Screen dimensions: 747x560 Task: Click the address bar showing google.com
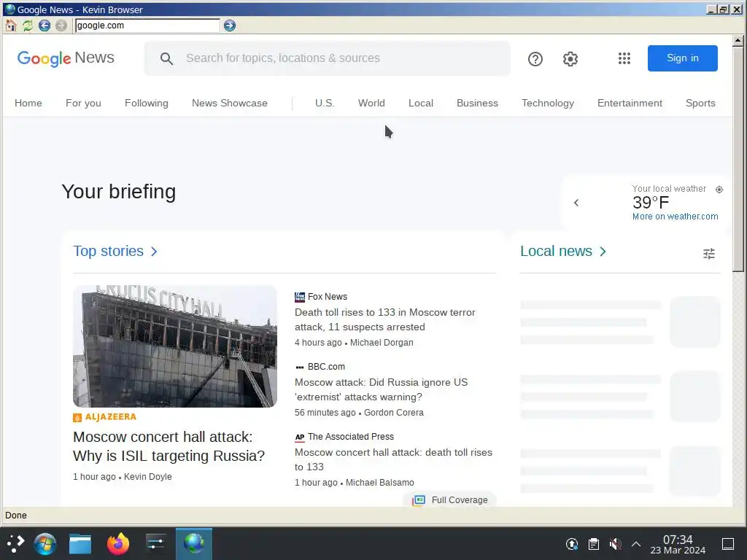(x=147, y=26)
